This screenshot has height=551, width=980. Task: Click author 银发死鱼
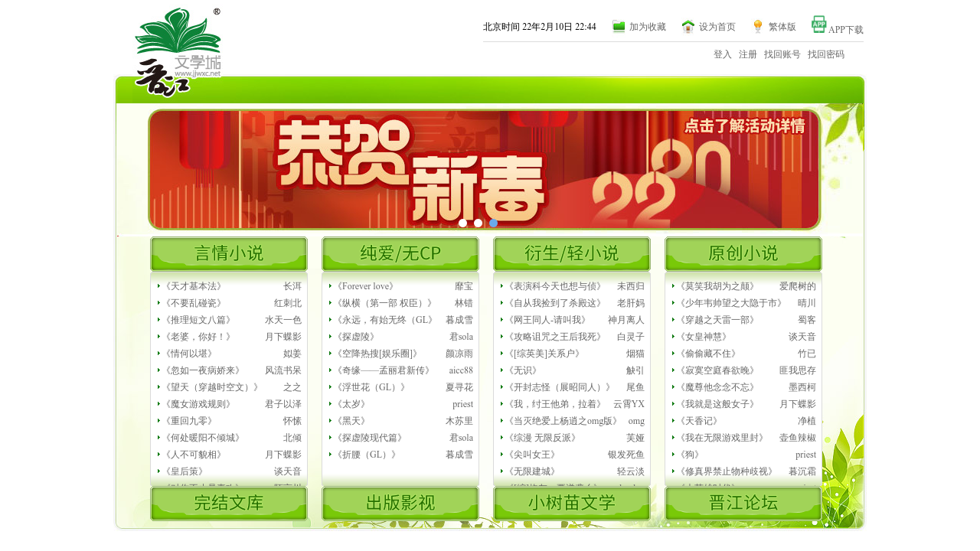(626, 455)
